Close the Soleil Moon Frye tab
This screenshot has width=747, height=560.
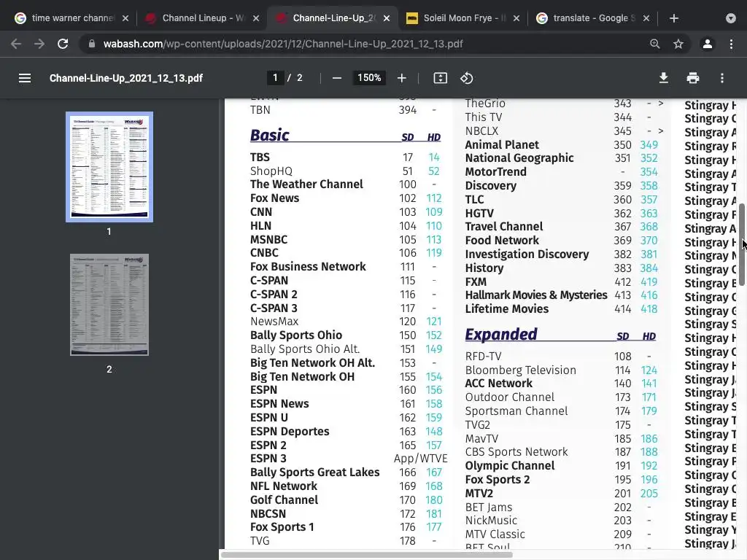tap(516, 18)
